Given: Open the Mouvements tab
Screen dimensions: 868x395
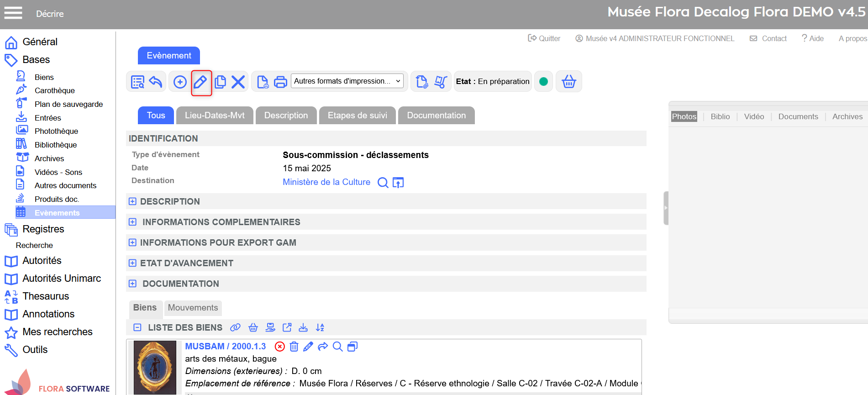Looking at the screenshot, I should tap(193, 308).
